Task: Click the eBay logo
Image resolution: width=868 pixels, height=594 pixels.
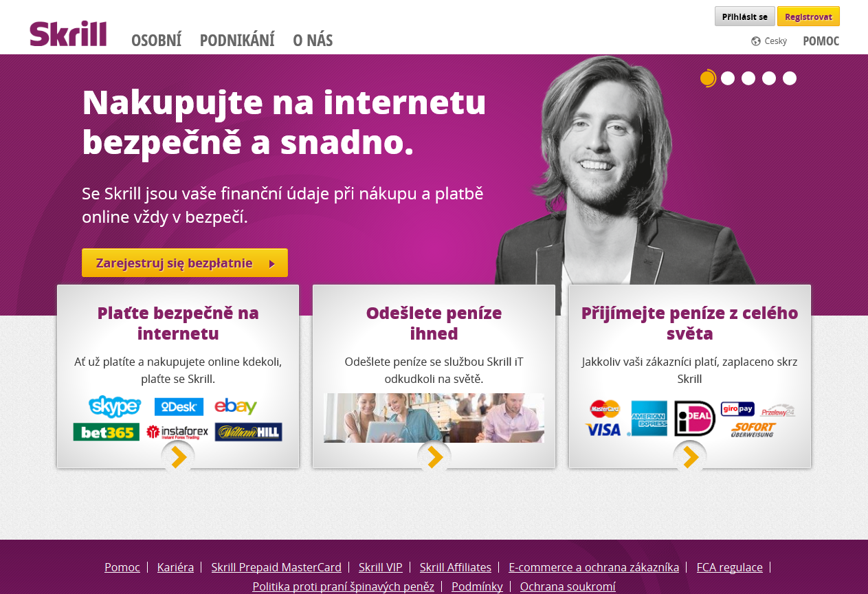Action: [x=236, y=406]
